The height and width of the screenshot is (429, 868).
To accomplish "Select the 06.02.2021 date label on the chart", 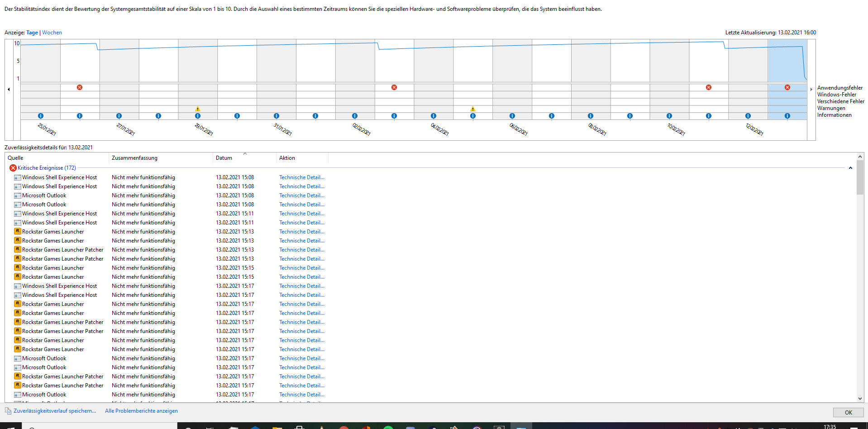I will pos(519,129).
